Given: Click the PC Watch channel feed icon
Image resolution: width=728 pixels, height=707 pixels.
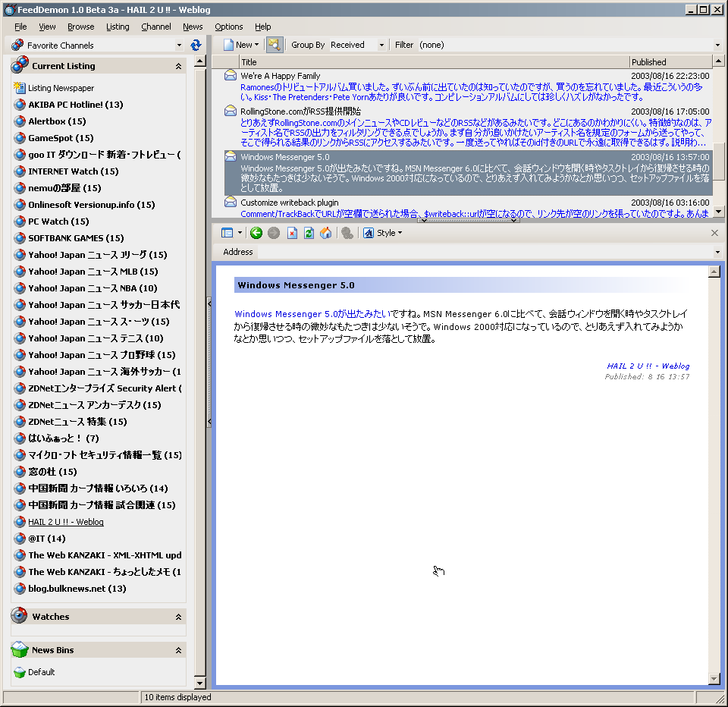Looking at the screenshot, I should coord(19,221).
